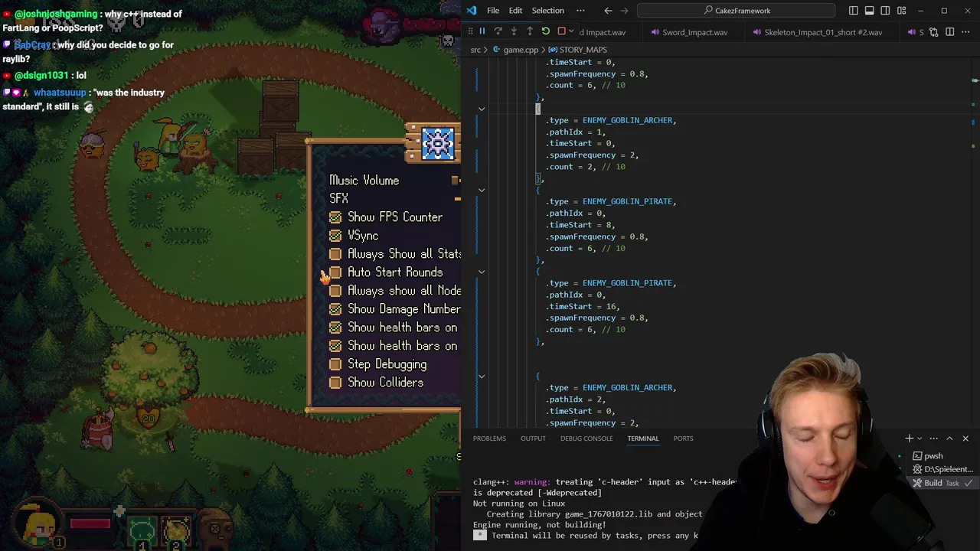Collapse the ENEMY_GOBLIN_PIRATE timeStart 16 block
The height and width of the screenshot is (551, 980).
[x=482, y=272]
